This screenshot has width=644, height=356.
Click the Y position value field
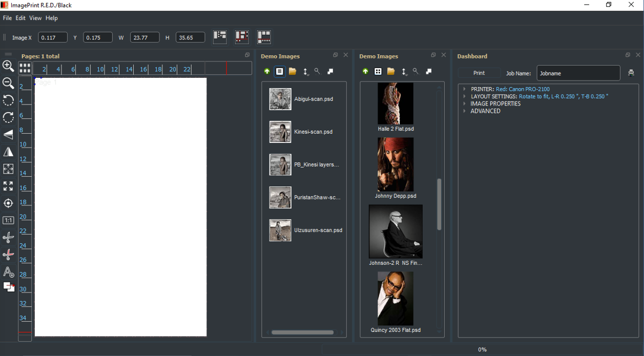[x=98, y=37]
